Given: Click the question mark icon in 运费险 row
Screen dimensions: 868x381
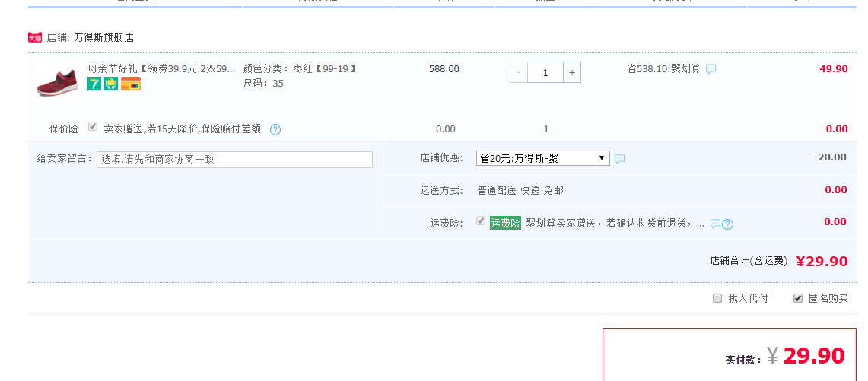Looking at the screenshot, I should point(727,224).
